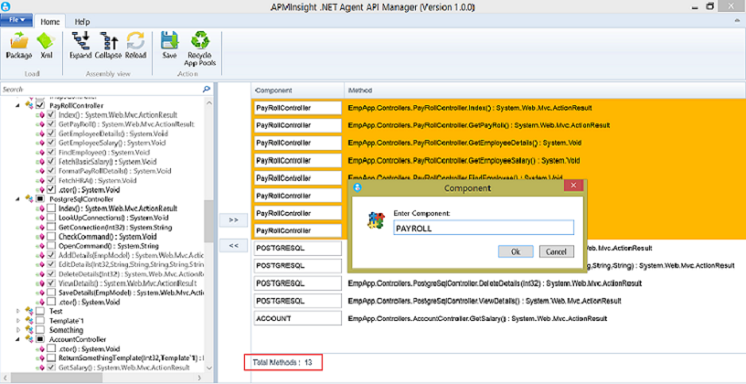This screenshot has width=746, height=384.
Task: Expand the Template`1 tree node
Action: click(19, 321)
